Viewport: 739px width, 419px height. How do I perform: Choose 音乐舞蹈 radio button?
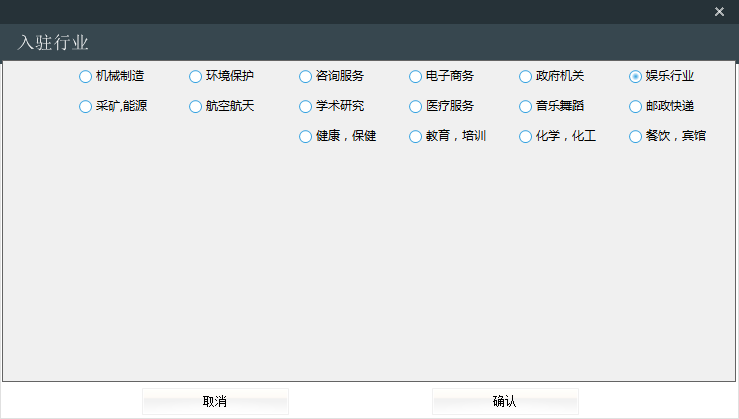click(526, 106)
